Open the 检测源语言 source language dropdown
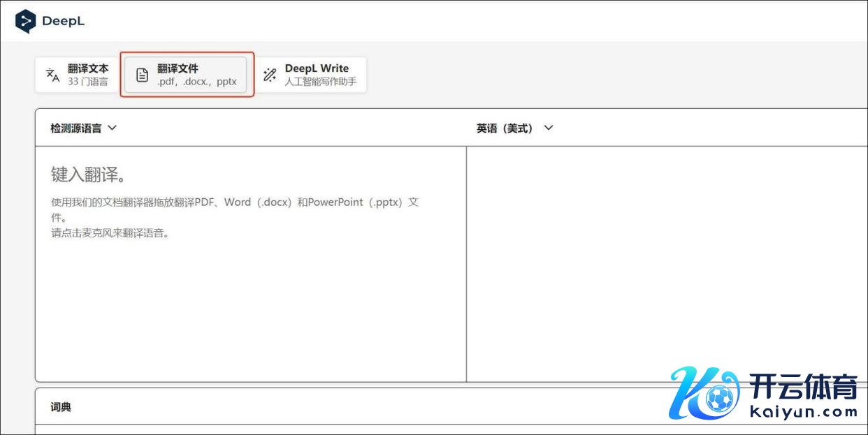 click(x=75, y=128)
